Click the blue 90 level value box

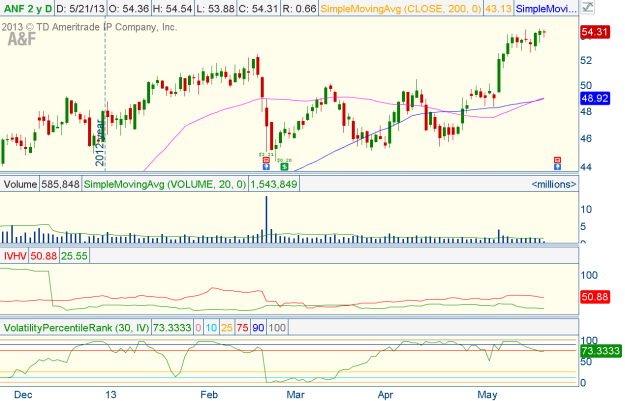(x=260, y=328)
